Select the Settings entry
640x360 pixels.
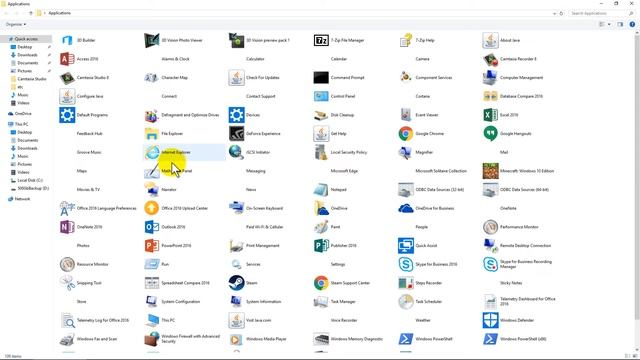(x=338, y=264)
